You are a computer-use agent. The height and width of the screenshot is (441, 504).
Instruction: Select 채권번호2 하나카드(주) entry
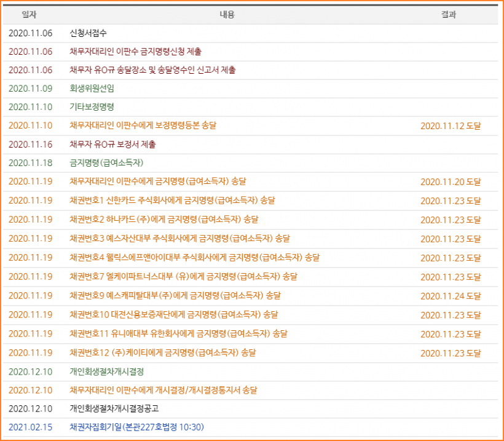pyautogui.click(x=164, y=220)
